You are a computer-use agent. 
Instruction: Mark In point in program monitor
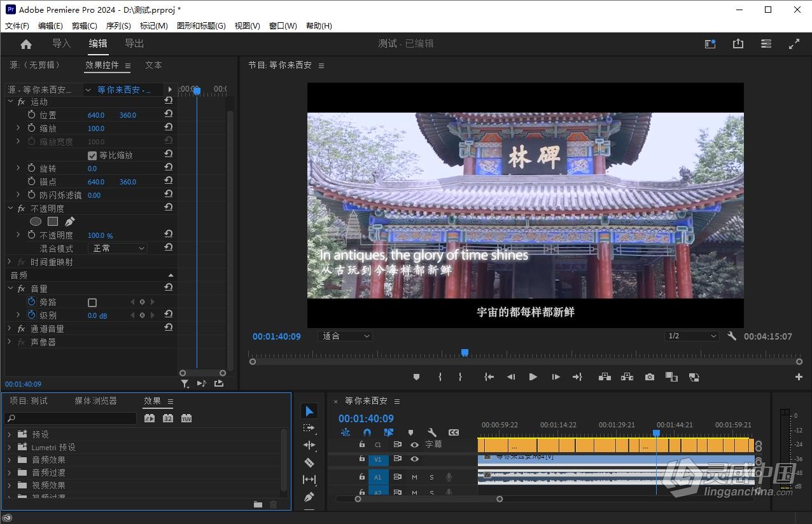(x=440, y=377)
